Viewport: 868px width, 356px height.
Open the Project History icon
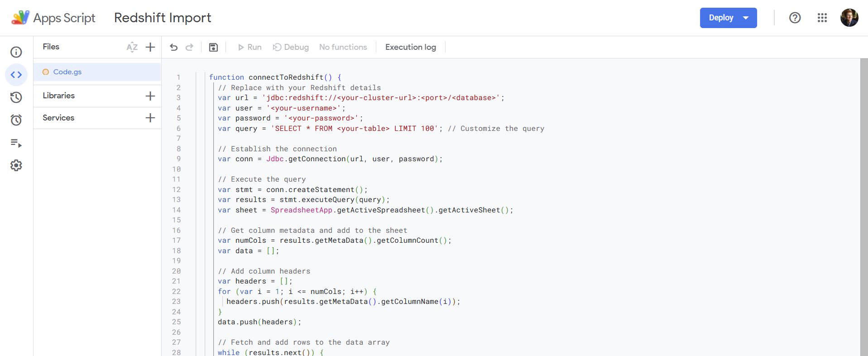click(x=16, y=97)
